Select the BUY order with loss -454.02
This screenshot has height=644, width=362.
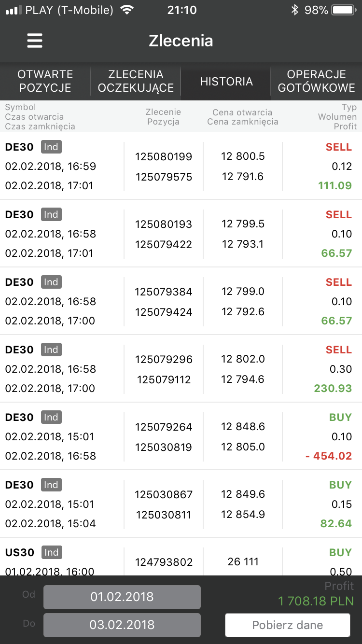(x=181, y=436)
